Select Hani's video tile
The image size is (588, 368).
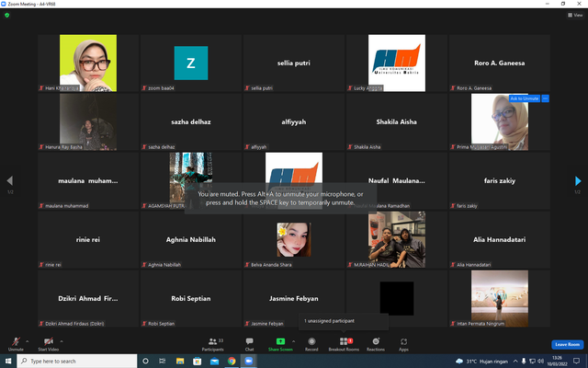88,63
